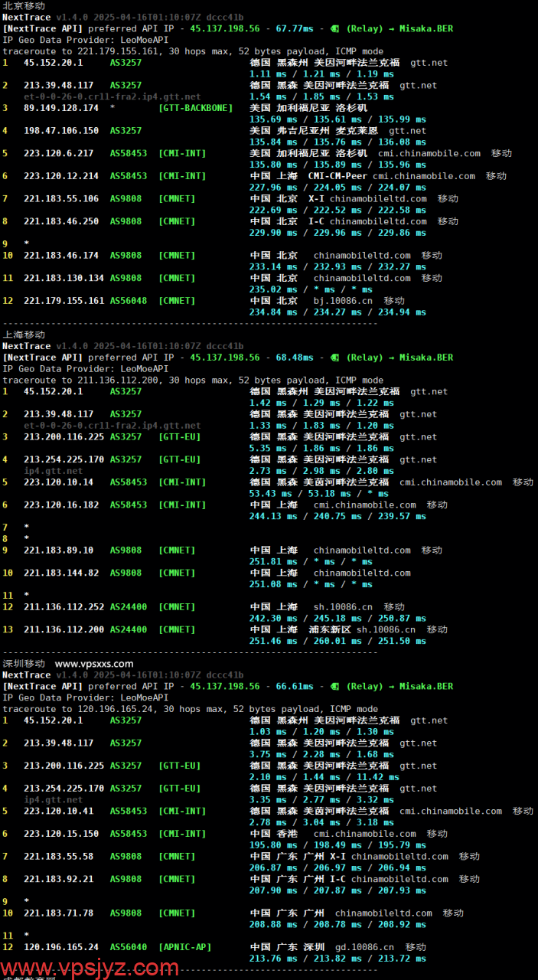Click the 深圳移动 section heading
The height and width of the screenshot is (980, 538).
24,664
